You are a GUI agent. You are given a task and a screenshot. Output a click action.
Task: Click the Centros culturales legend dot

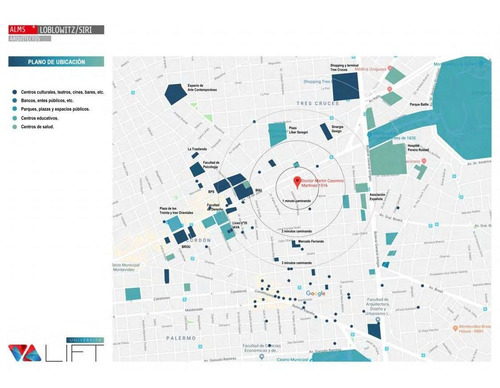[x=14, y=92]
